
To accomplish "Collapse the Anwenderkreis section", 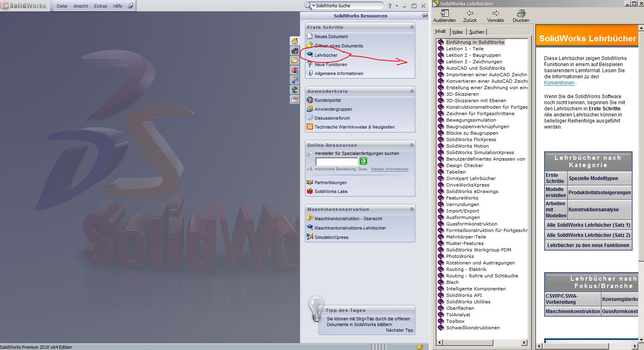I will (x=412, y=91).
